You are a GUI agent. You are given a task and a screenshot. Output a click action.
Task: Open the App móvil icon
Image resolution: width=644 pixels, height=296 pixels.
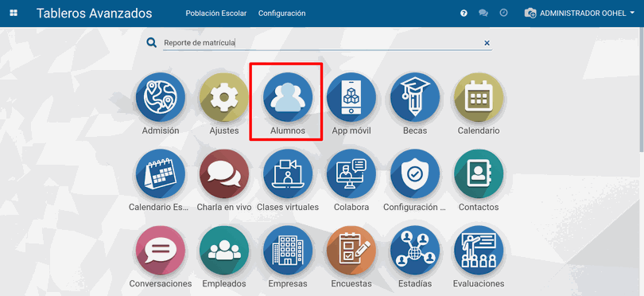click(x=351, y=97)
